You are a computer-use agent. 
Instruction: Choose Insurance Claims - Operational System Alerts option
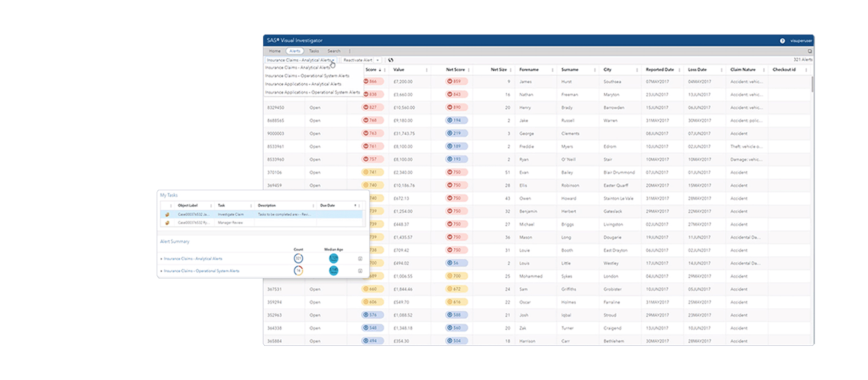click(x=307, y=76)
